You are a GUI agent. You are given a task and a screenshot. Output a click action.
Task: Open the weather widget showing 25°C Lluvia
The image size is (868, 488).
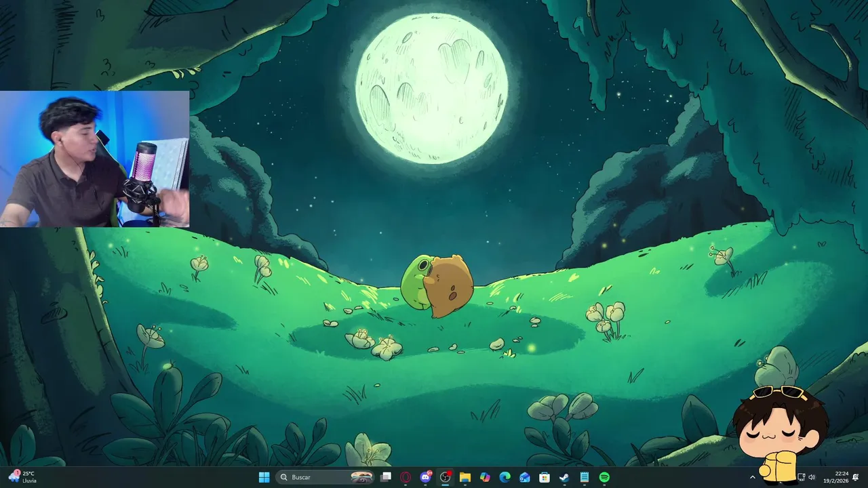(x=22, y=477)
